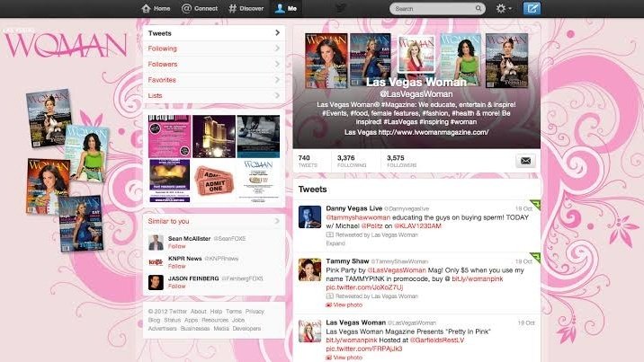The height and width of the screenshot is (362, 644).
Task: Follow JASON FEINBERG
Action: [176, 287]
